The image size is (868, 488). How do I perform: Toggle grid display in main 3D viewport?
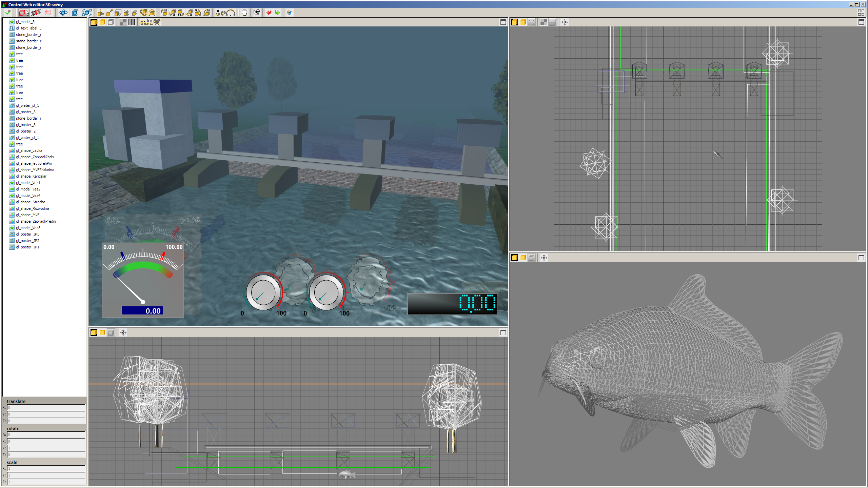[132, 22]
